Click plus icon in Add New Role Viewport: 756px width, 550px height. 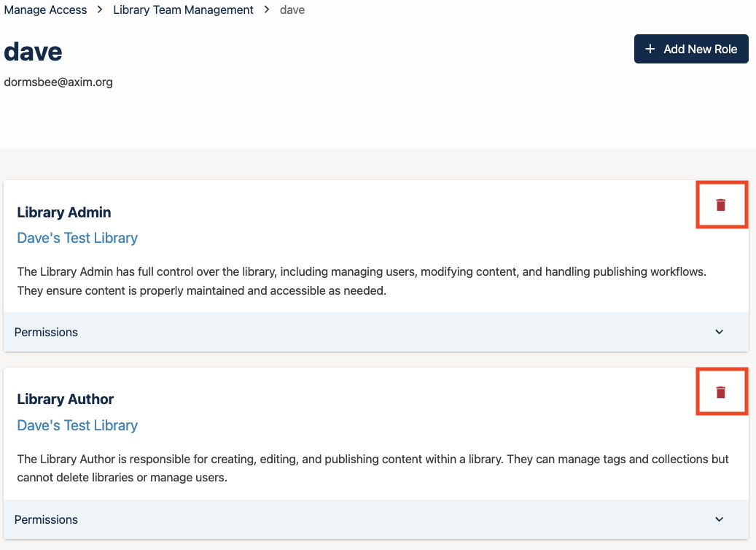[650, 49]
